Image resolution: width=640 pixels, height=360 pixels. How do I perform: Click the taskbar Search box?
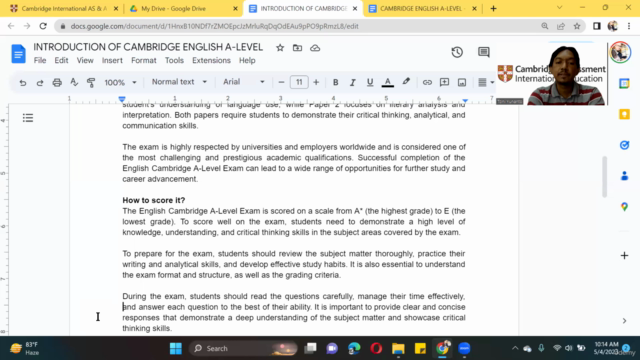pos(243,349)
